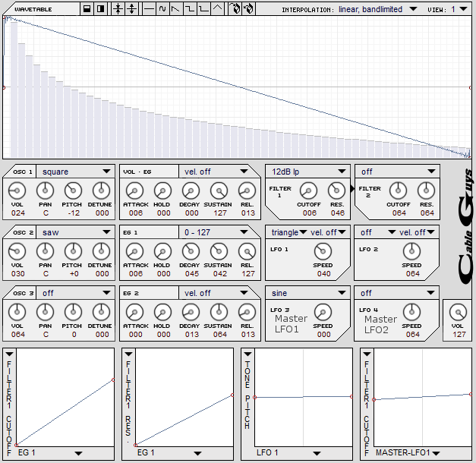Viewport: 476px width, 463px height.
Task: Toggle the Filter 1 to Filter 2 routing arrow
Action: (x=353, y=187)
